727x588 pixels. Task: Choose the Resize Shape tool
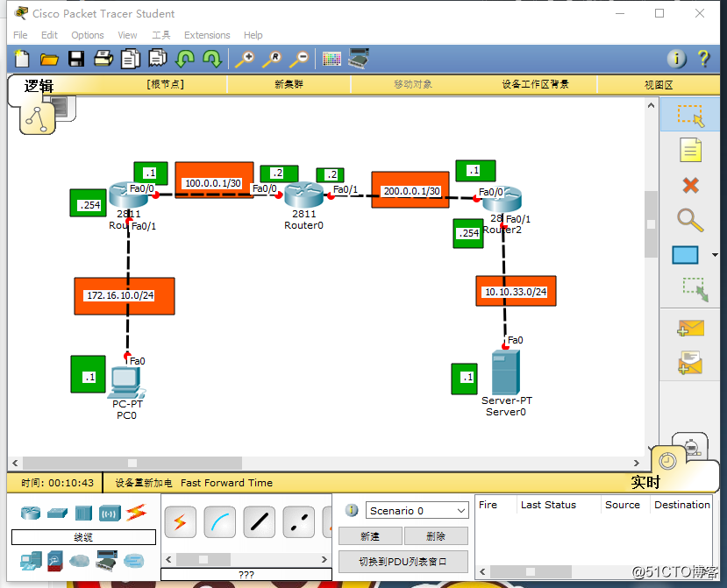[x=695, y=290]
